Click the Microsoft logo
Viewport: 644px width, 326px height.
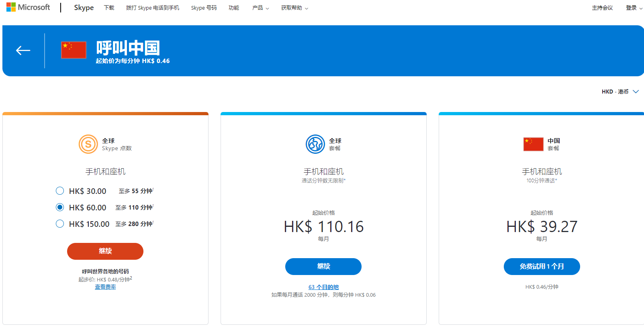(28, 7)
